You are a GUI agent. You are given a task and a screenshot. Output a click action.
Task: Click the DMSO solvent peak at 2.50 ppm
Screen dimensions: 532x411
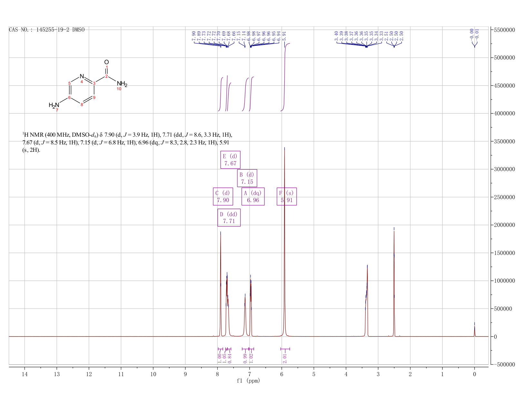394,284
